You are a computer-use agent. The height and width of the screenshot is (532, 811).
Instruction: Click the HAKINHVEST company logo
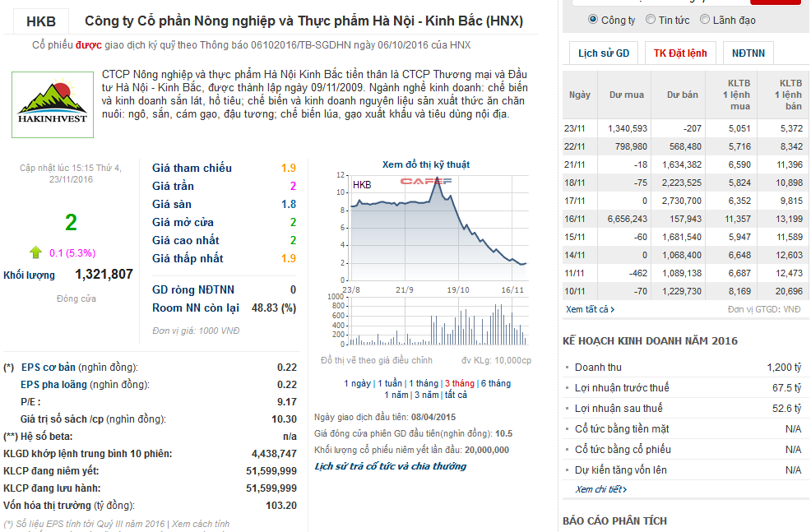53,105
